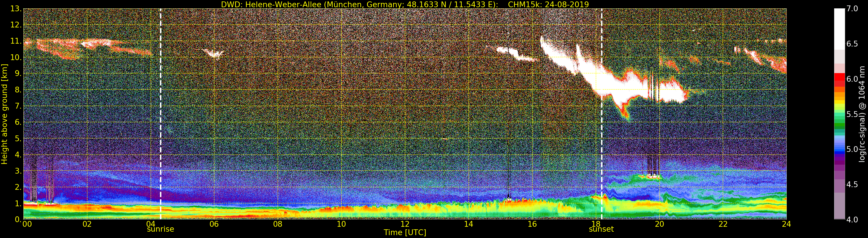Click the "2." height axis tick label
The image size is (868, 238).
point(18,187)
